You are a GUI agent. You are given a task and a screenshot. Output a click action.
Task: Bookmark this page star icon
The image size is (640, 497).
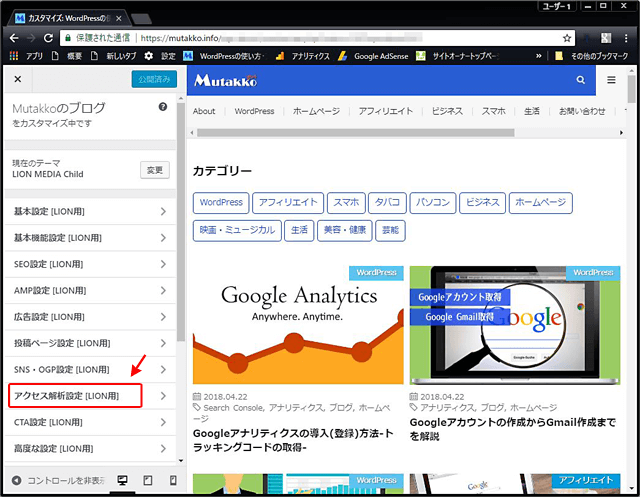(567, 38)
